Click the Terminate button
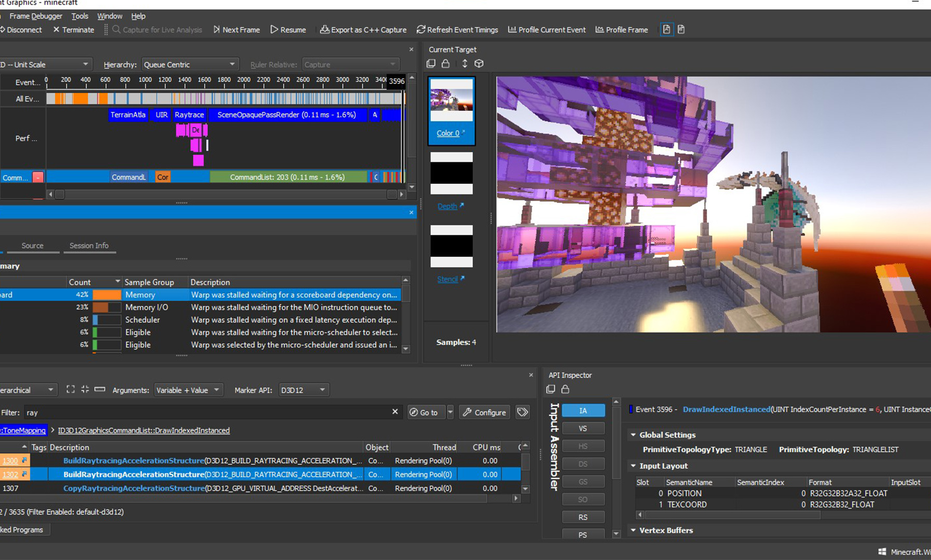The image size is (931, 560). click(74, 30)
